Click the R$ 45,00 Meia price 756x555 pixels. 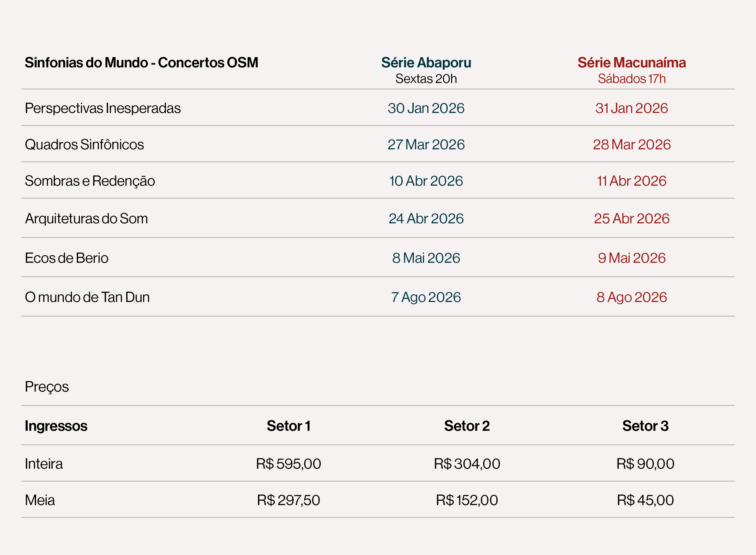[645, 500]
